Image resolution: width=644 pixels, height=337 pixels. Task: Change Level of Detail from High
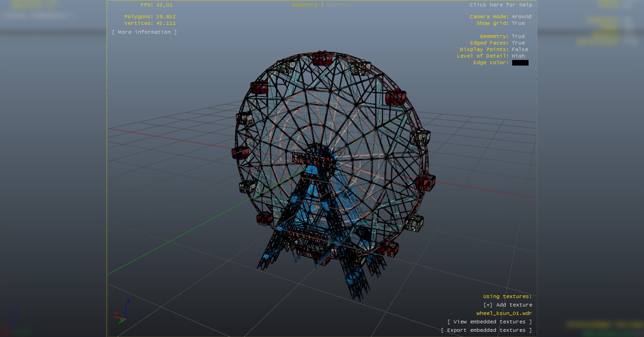coord(518,56)
